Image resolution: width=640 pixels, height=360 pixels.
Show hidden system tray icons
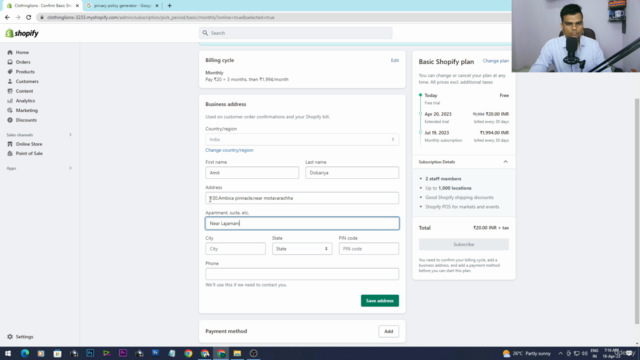click(x=560, y=353)
